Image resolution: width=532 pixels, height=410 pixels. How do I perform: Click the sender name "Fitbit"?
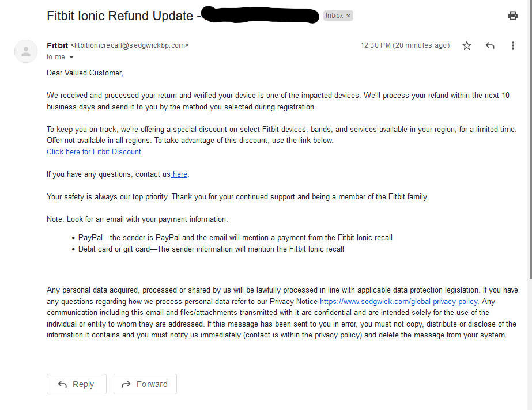coord(57,45)
